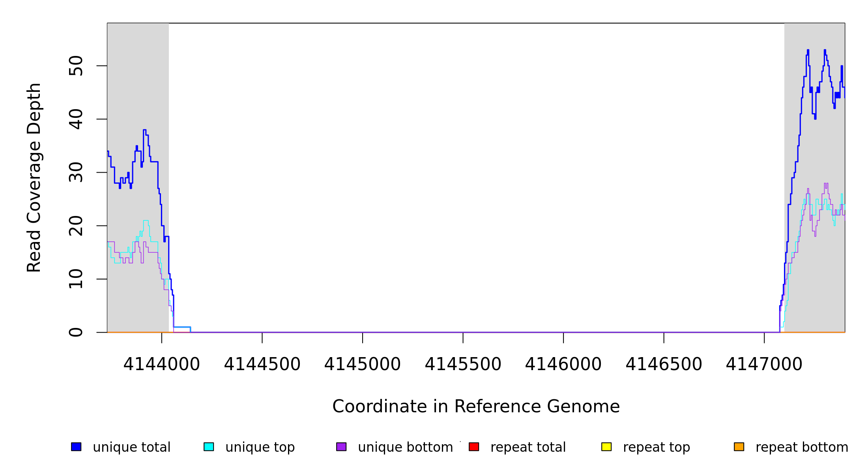The height and width of the screenshot is (473, 868).
Task: Click the 20 y-axis tick label
Action: click(x=76, y=225)
